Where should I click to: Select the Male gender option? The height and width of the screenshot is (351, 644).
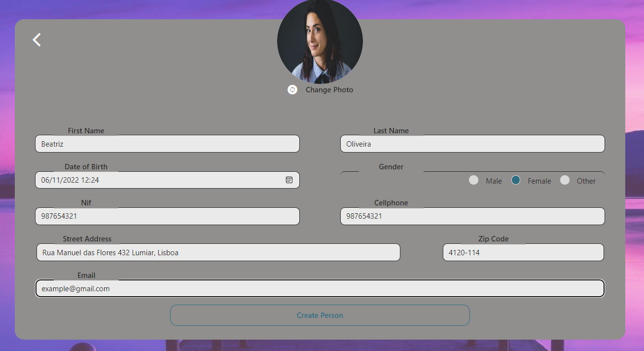[x=473, y=180]
